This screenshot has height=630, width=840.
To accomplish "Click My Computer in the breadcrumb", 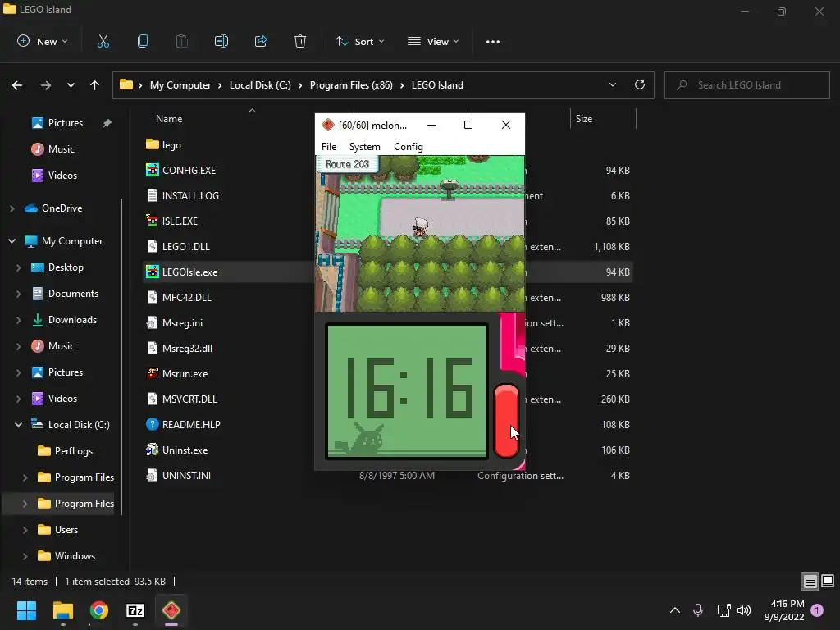I will [180, 85].
